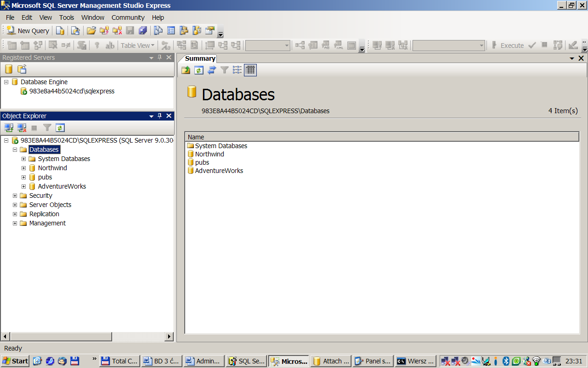This screenshot has height=368, width=588.
Task: Click Filter icon in Object Explorer toolbar
Action: (x=47, y=128)
